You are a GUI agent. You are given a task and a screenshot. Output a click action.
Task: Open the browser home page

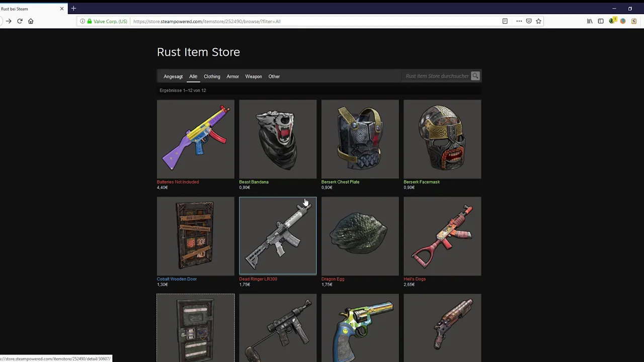(x=31, y=21)
